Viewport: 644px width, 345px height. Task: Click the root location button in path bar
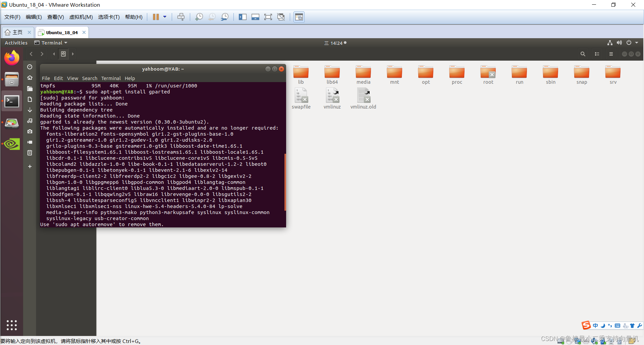(63, 54)
